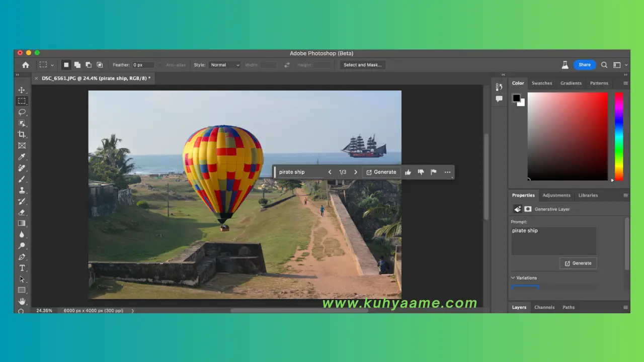Select the Dodge tool
Screen dimensions: 644x362
22,246
